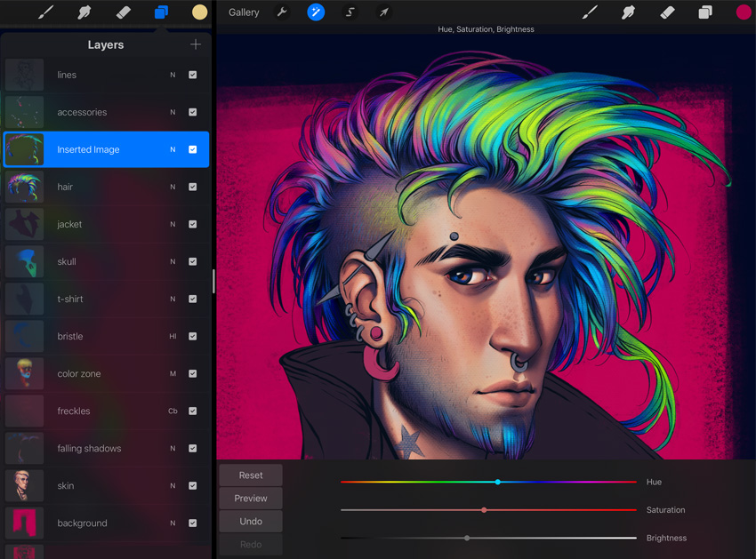
Task: Uncheck visibility for the skin layer
Action: (193, 485)
